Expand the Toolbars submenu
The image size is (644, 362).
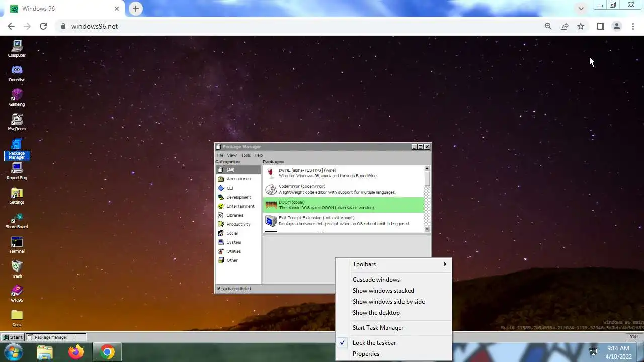click(x=393, y=264)
